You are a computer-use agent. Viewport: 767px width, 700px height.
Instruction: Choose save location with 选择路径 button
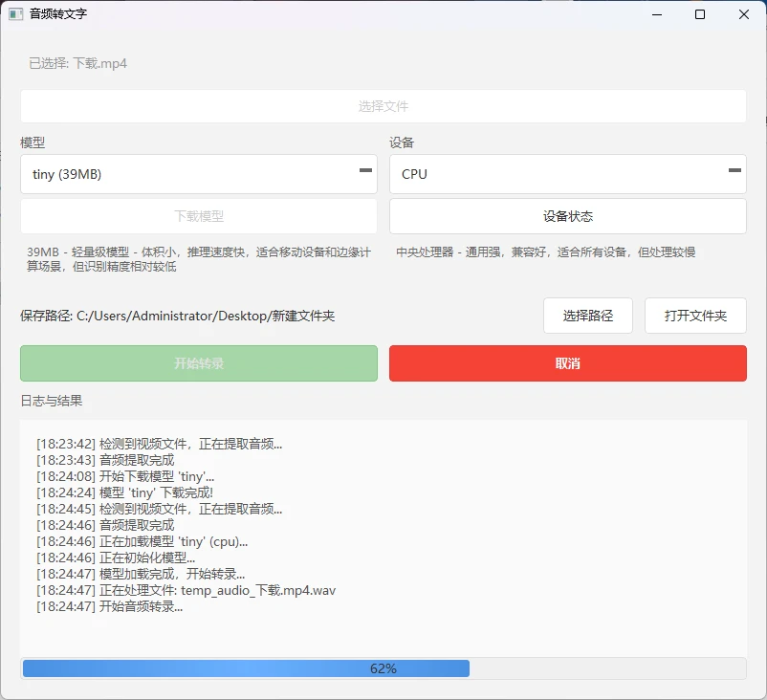coord(587,316)
